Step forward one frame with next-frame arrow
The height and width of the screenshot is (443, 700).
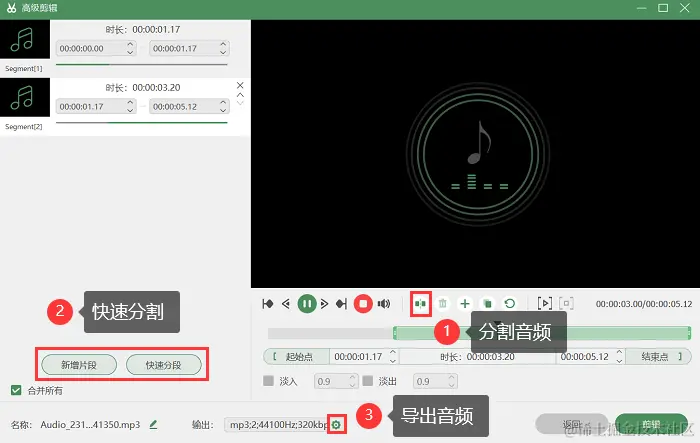point(325,304)
